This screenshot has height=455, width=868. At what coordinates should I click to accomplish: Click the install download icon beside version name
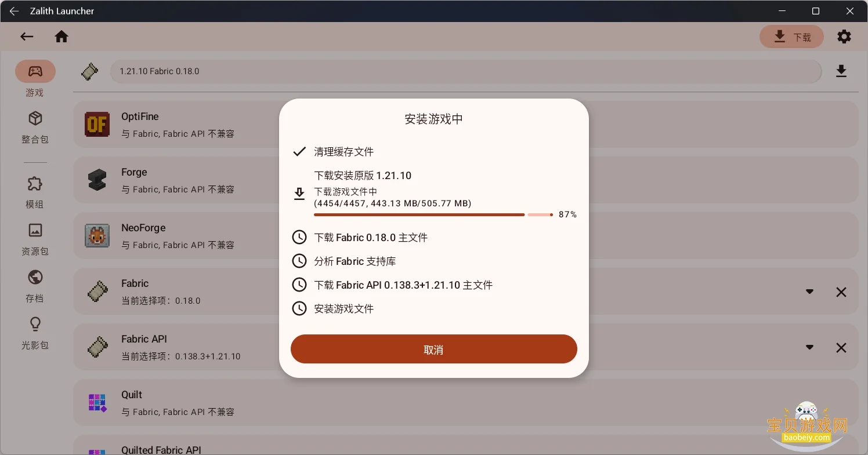click(841, 71)
